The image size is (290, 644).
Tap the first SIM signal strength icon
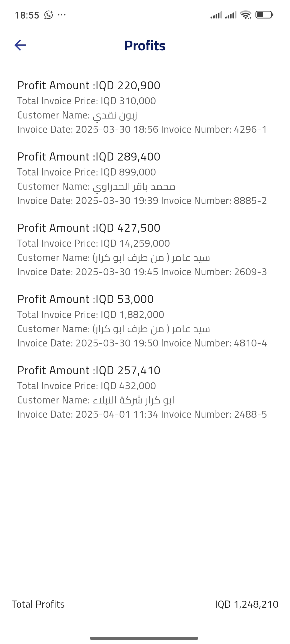(x=216, y=15)
